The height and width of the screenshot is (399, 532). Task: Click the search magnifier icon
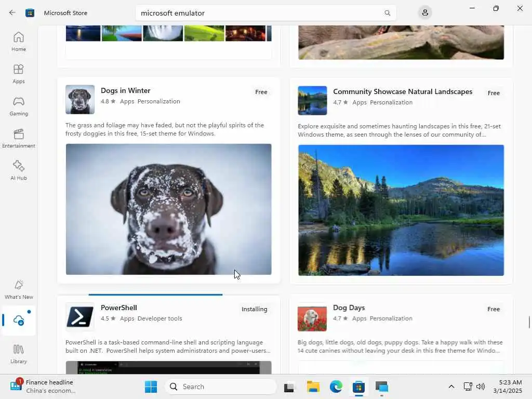point(387,13)
